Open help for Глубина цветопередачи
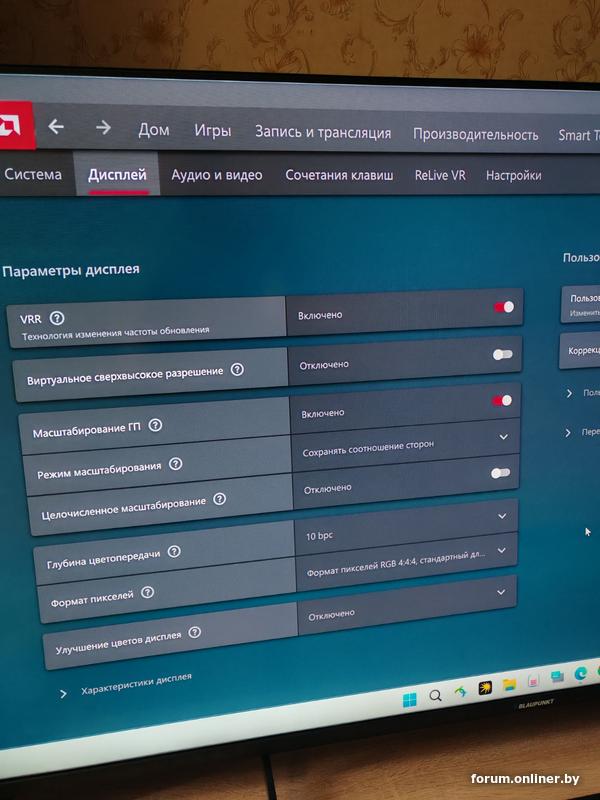Screen dimensions: 600x800 click(x=174, y=552)
